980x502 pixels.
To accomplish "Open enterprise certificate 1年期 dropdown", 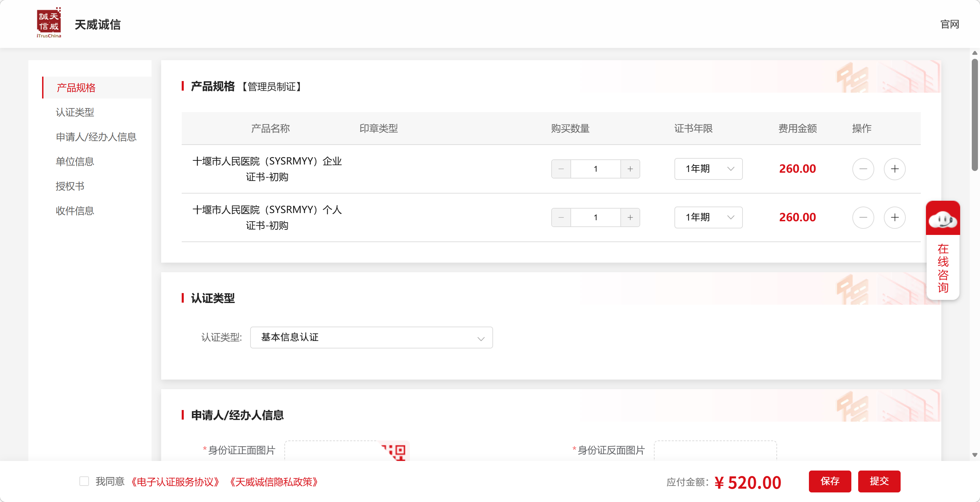I will [x=708, y=169].
